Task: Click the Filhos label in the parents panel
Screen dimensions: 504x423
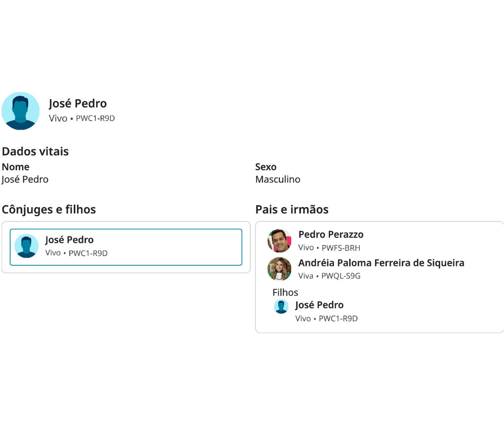Action: point(285,292)
